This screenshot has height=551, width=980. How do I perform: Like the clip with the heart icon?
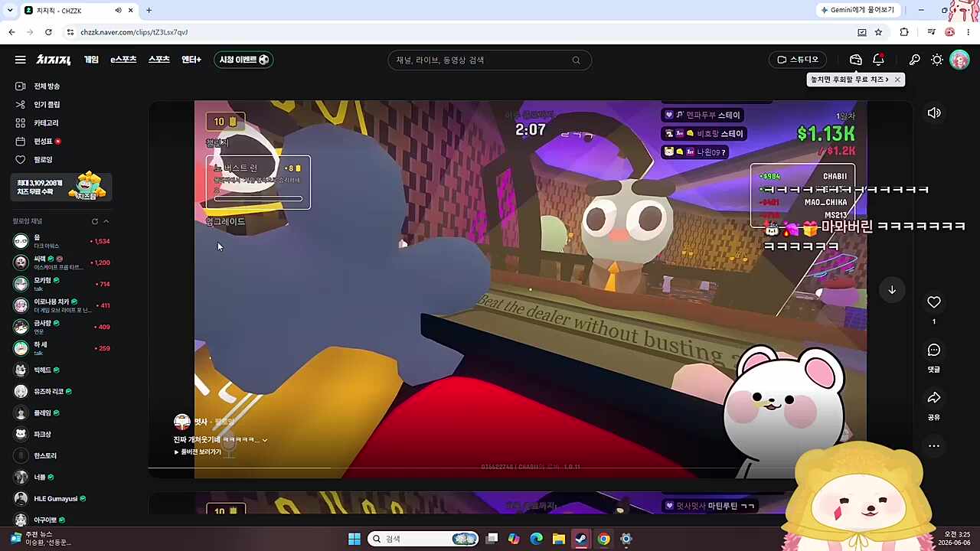coord(934,302)
